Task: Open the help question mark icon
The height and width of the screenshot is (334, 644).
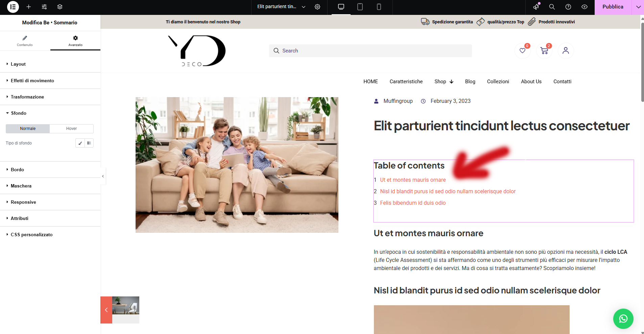Action: (x=568, y=7)
